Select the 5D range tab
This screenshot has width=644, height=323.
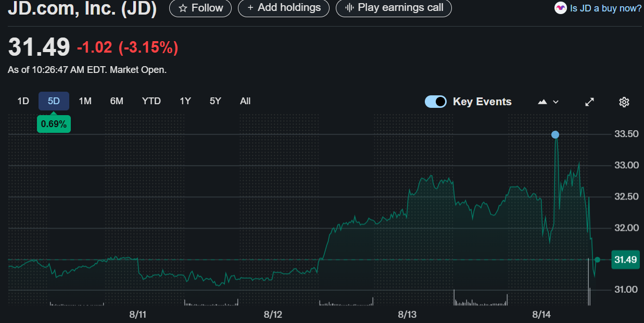point(54,101)
